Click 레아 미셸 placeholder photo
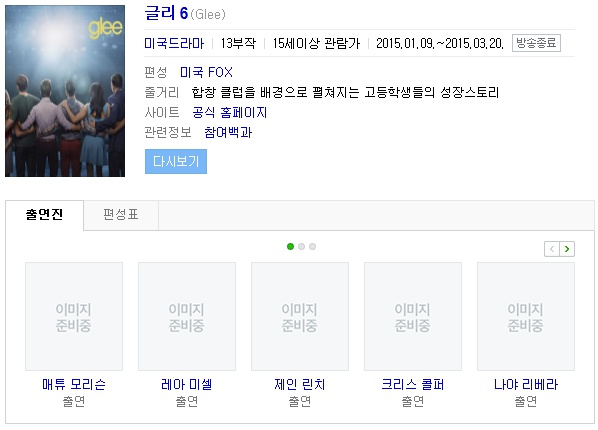 click(x=187, y=316)
